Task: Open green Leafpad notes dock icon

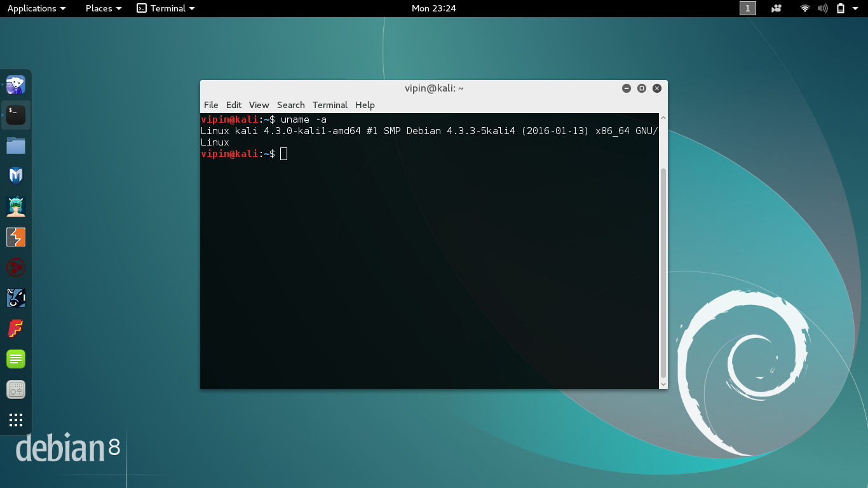Action: [16, 359]
